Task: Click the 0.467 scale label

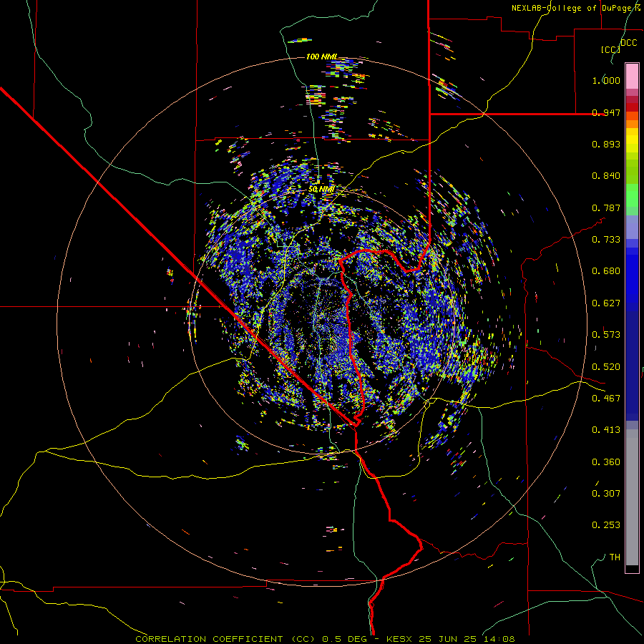Action: coord(606,399)
